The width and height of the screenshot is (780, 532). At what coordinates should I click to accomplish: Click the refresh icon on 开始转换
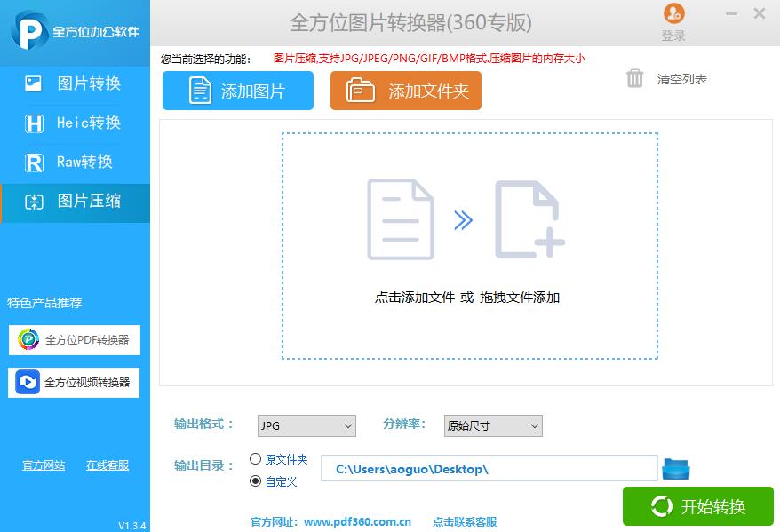coord(661,506)
